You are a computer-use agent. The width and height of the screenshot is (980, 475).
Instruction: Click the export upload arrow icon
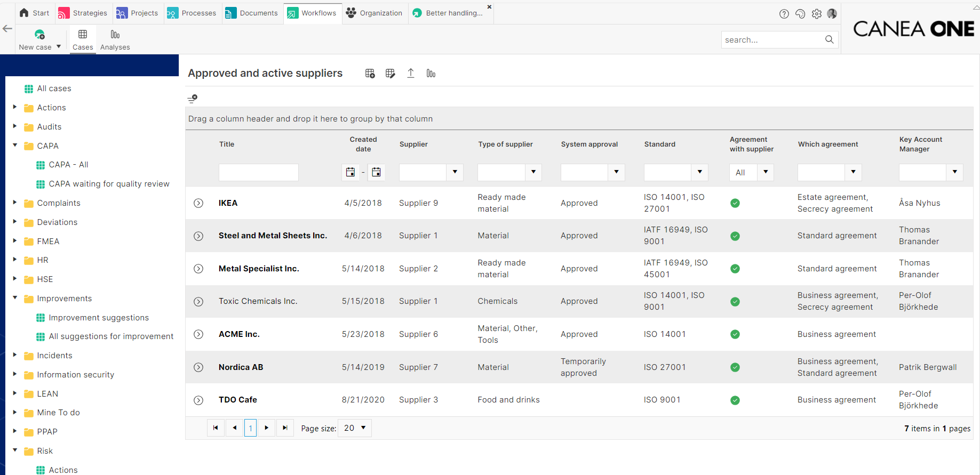411,74
